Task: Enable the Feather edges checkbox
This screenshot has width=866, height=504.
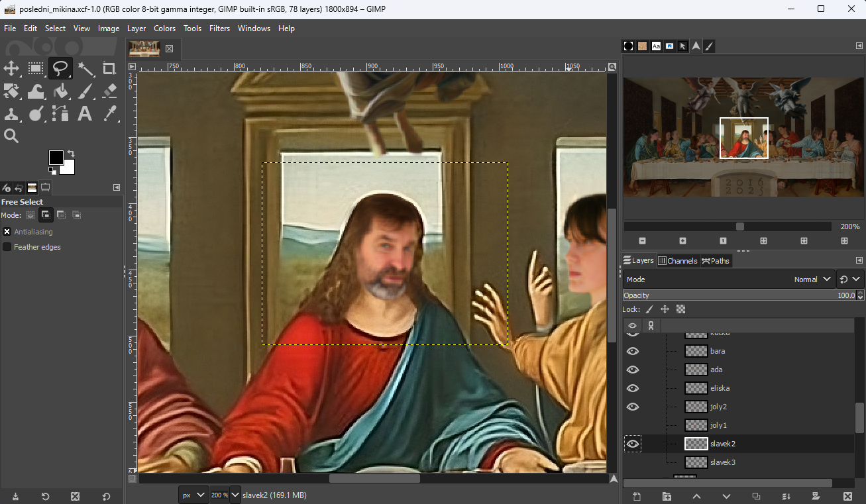Action: (7, 247)
